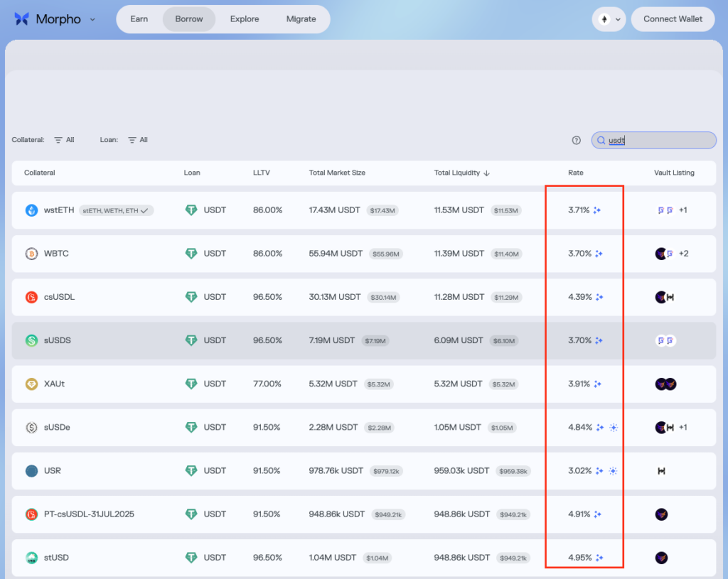Click the 3.91% rate value
The height and width of the screenshot is (579, 728).
click(x=579, y=384)
